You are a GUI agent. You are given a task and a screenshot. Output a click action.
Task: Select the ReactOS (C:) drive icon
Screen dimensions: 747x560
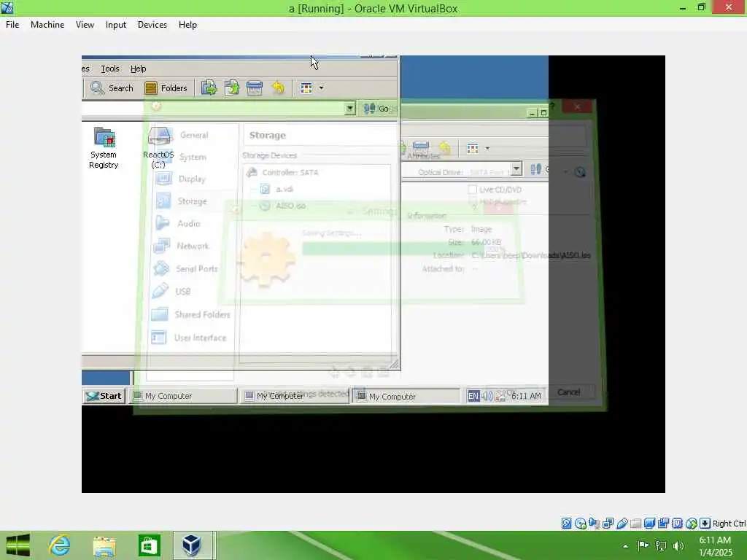158,148
